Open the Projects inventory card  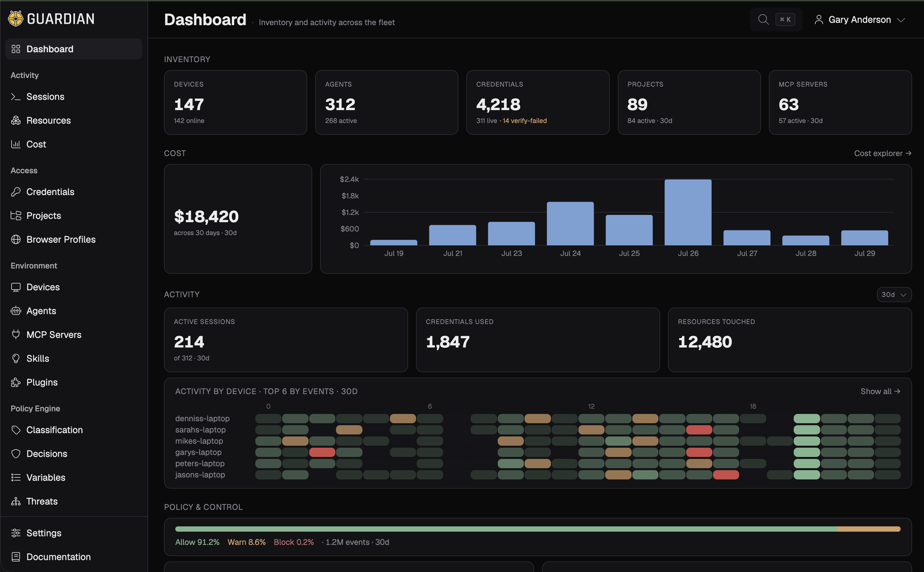[x=689, y=102]
